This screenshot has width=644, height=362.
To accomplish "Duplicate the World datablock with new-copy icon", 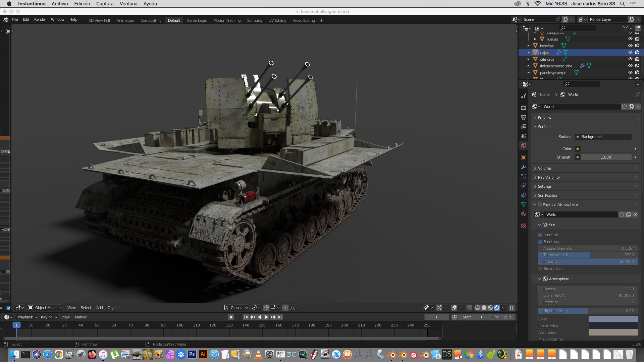I will coord(631,107).
